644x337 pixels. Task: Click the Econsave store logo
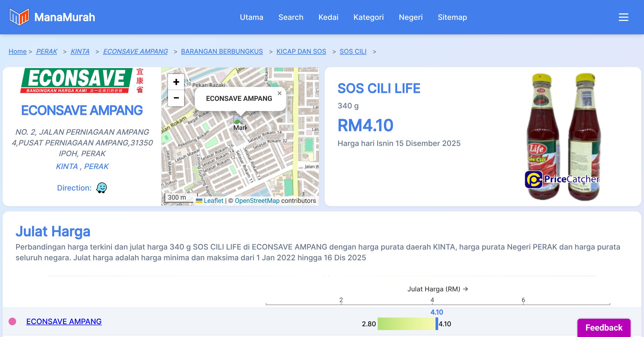click(x=82, y=80)
